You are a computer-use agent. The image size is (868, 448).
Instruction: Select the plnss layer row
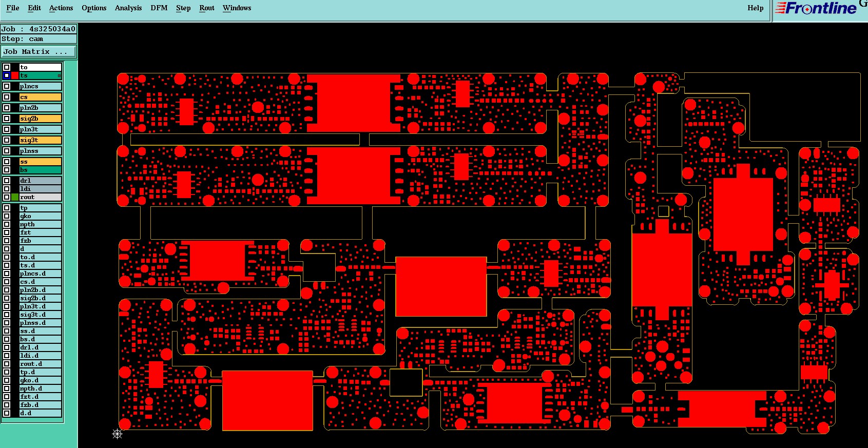click(x=32, y=151)
